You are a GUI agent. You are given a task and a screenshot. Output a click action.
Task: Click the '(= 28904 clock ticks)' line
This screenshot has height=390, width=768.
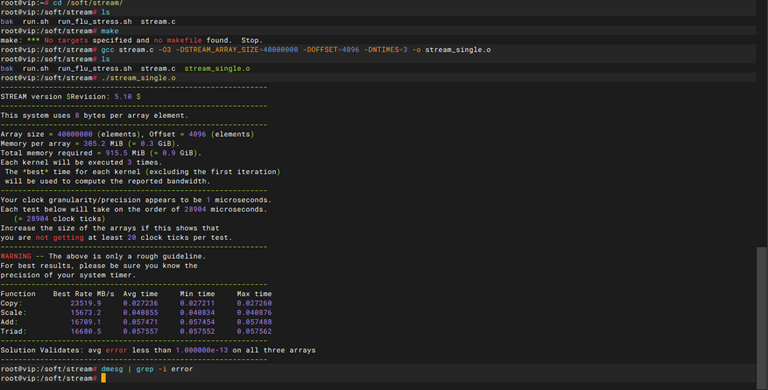59,219
